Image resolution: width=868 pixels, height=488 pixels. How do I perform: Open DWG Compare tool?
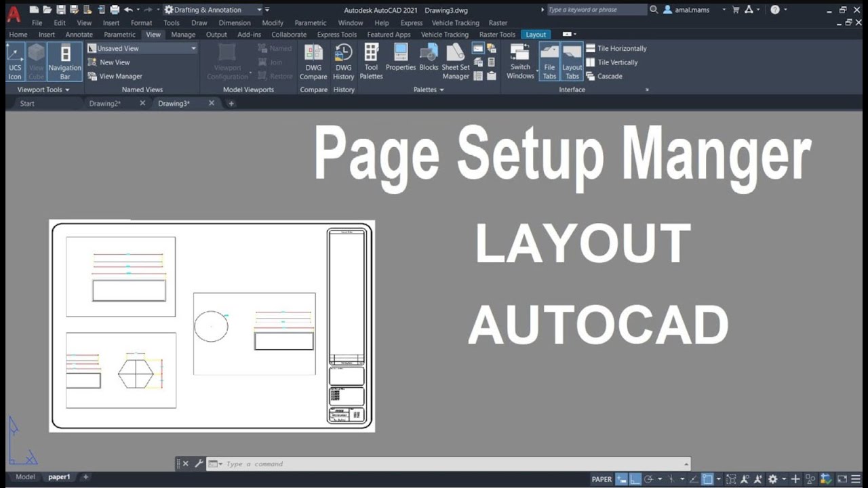point(313,62)
